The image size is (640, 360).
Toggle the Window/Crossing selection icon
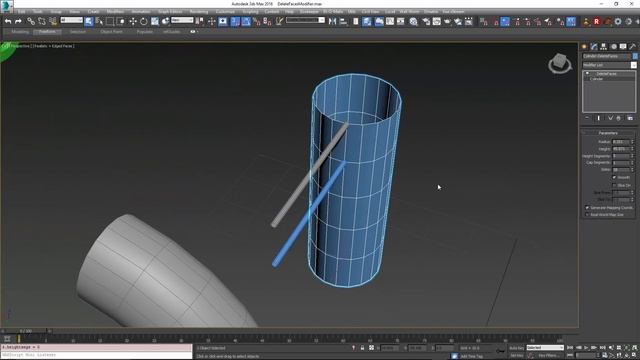121,21
